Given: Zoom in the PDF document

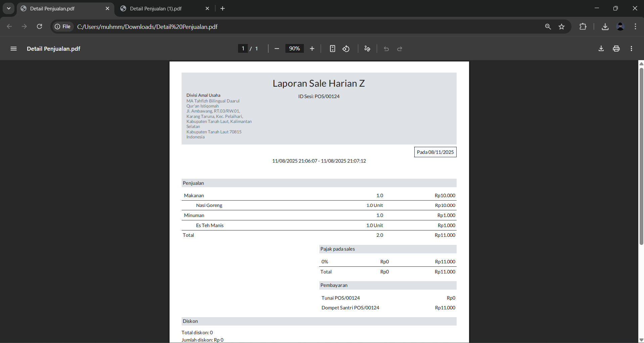Looking at the screenshot, I should tap(312, 49).
